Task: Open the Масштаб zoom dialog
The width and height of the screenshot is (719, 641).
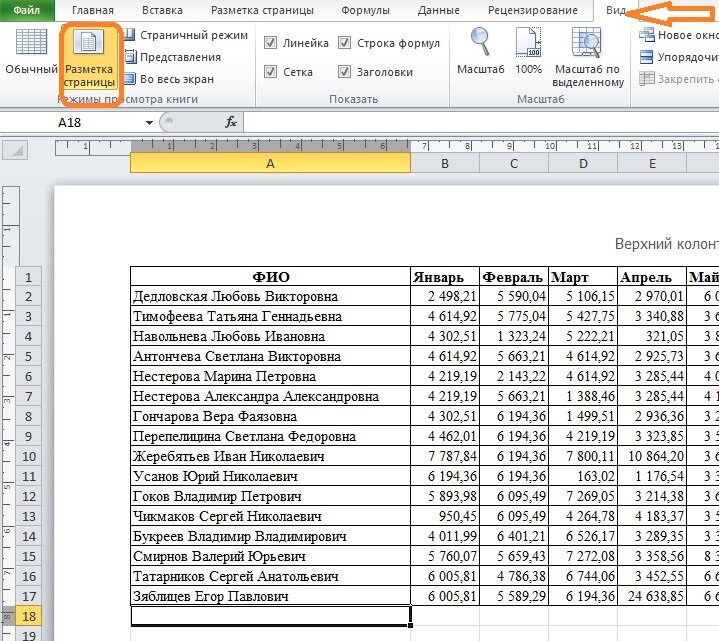Action: point(480,51)
